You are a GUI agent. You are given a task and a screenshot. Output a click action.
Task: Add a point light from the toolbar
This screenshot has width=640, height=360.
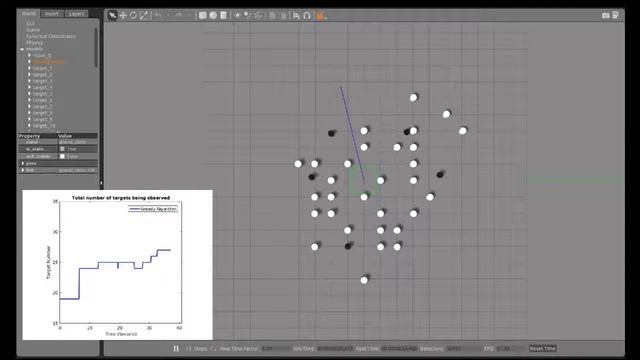tap(237, 16)
